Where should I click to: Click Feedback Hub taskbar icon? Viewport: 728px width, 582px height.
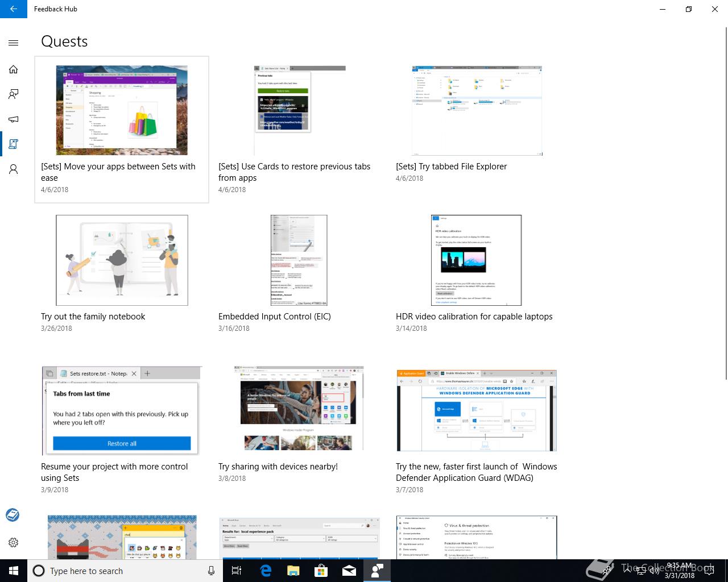[377, 571]
